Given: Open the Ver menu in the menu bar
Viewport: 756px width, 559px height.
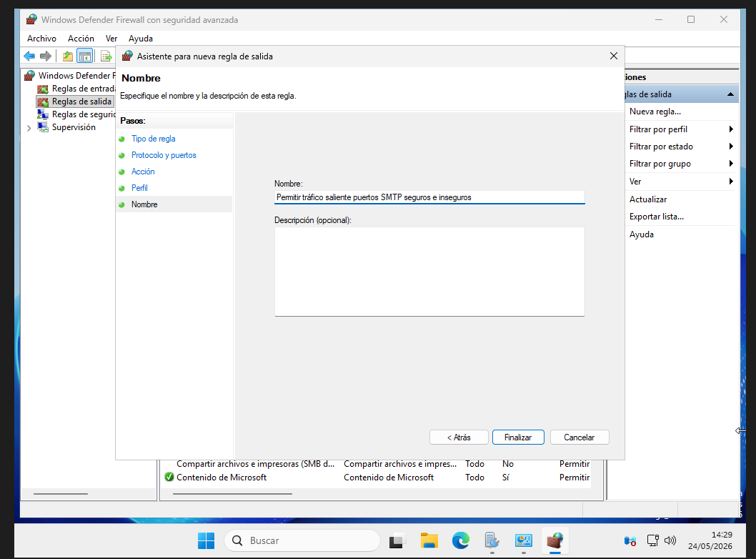Looking at the screenshot, I should pos(111,39).
